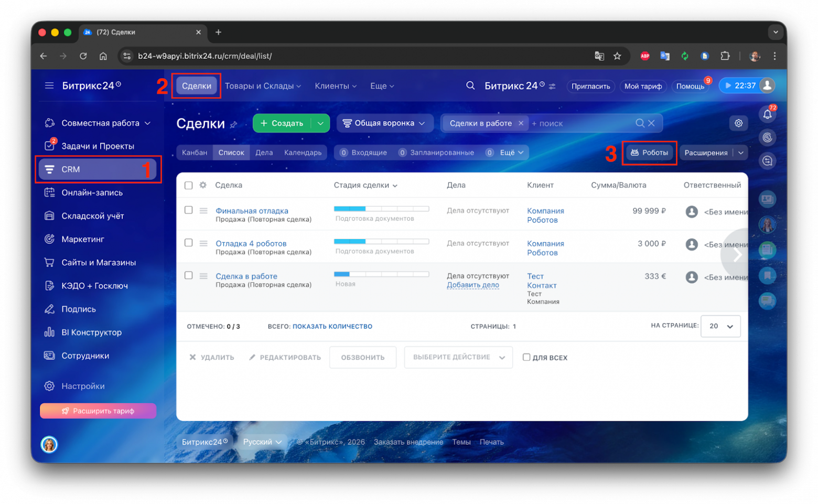Bookmark this page with the star icon

click(x=617, y=56)
